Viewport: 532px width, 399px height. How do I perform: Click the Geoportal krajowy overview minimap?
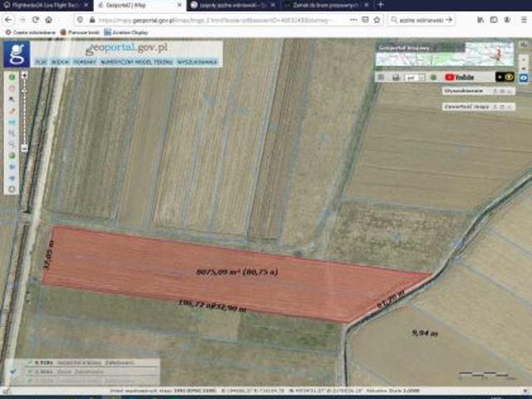(x=445, y=54)
